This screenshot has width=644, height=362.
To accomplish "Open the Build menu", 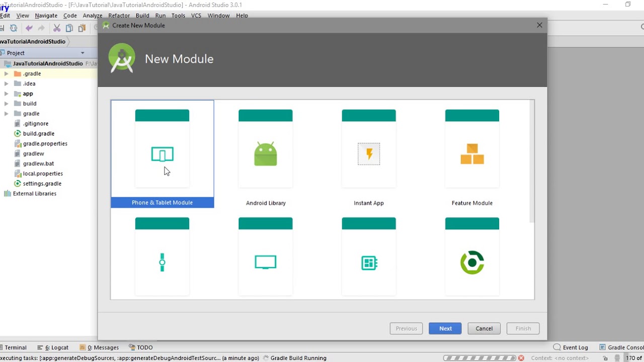I will click(x=142, y=16).
